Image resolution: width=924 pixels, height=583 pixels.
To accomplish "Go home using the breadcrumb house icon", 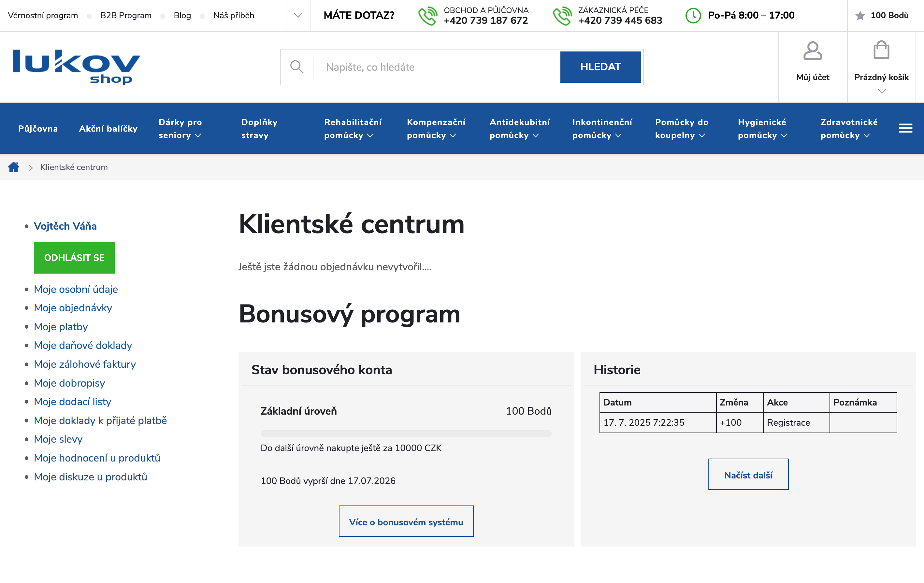I will 14,167.
